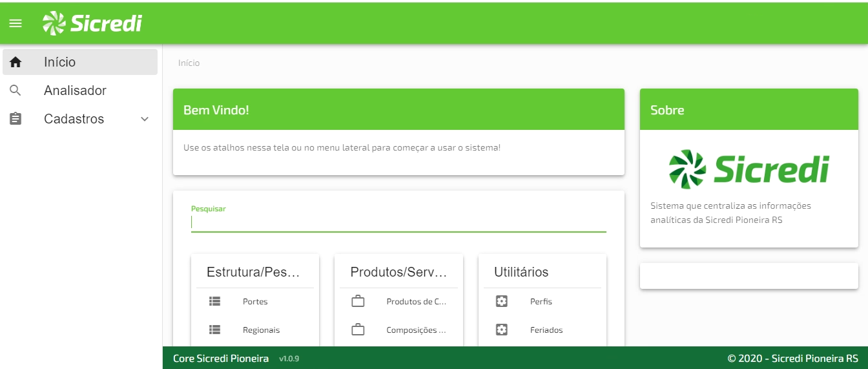Click the v1.0.9 version label
This screenshot has height=369, width=868.
[x=289, y=359]
